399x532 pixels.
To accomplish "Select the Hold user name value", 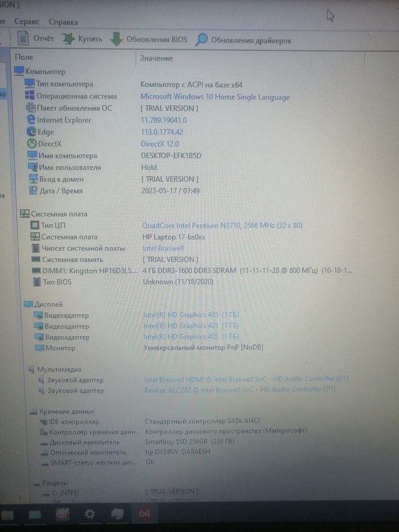I will pyautogui.click(x=149, y=167).
